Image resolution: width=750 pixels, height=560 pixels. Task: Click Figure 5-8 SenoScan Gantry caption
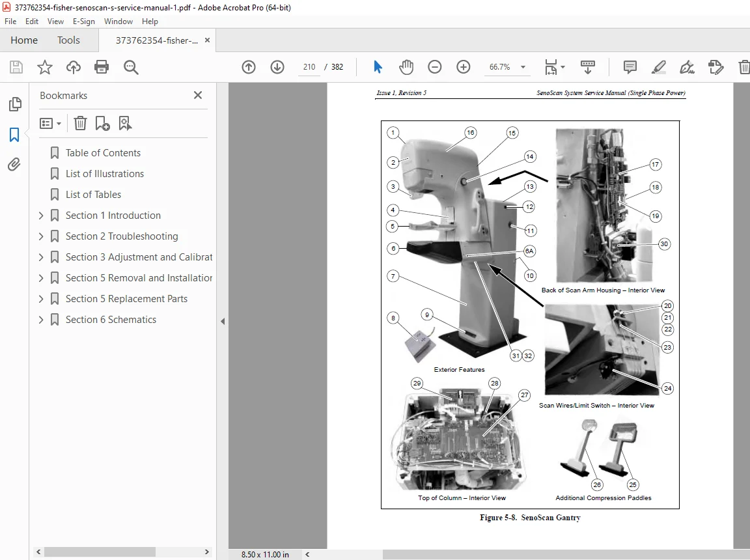point(530,518)
